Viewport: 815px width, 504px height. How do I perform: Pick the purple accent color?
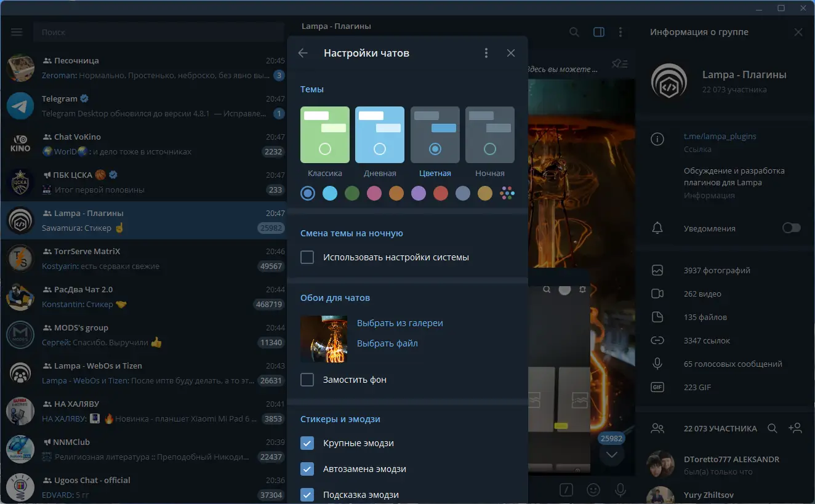pyautogui.click(x=419, y=193)
